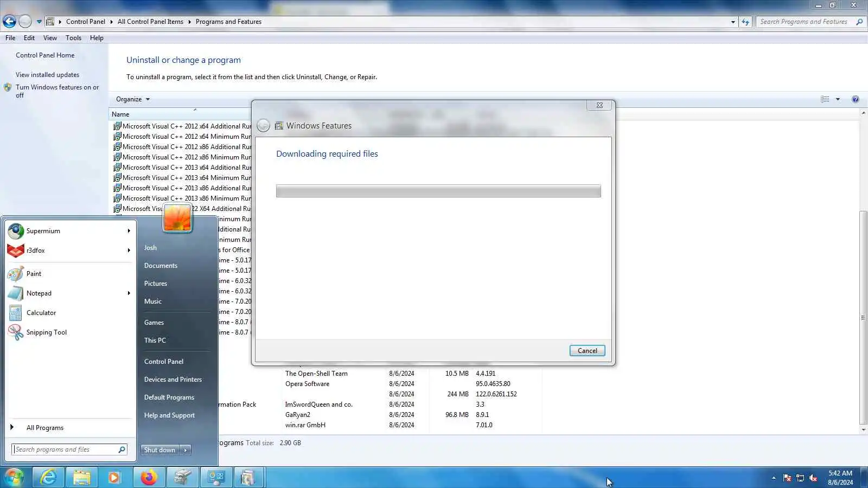Open the Tools menu
The height and width of the screenshot is (488, 868).
point(73,38)
